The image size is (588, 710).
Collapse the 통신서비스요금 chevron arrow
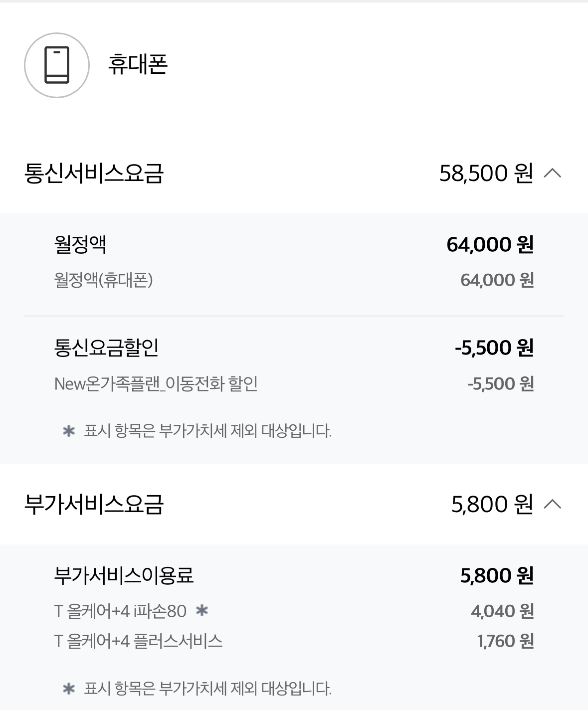pos(553,173)
